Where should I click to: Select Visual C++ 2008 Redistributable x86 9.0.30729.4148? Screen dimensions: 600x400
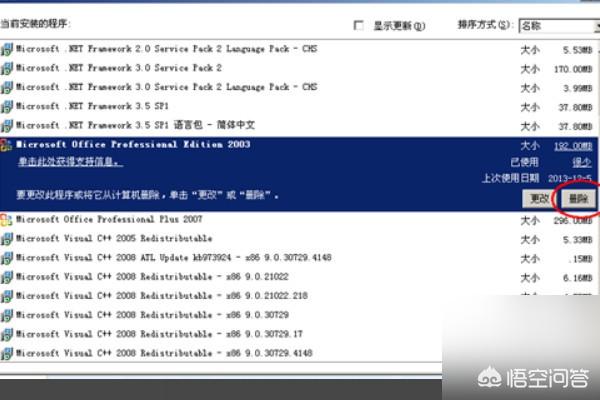[x=164, y=353]
